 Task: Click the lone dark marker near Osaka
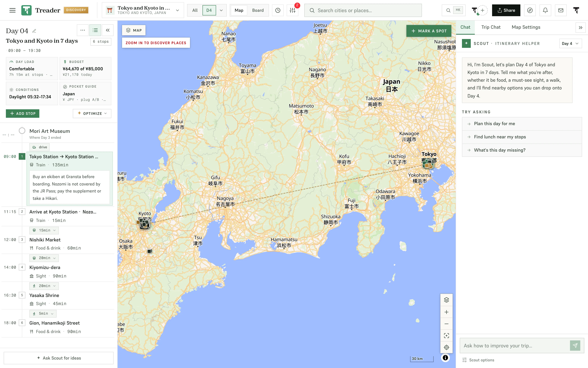click(150, 251)
